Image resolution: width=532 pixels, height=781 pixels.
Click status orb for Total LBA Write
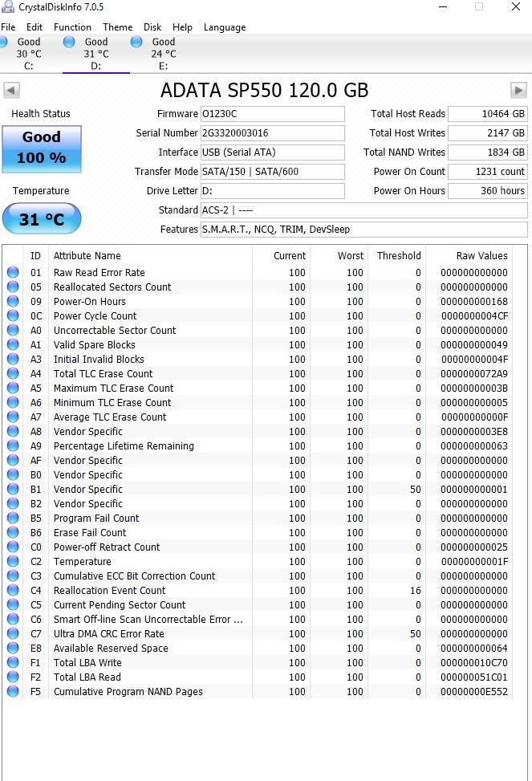tap(13, 662)
